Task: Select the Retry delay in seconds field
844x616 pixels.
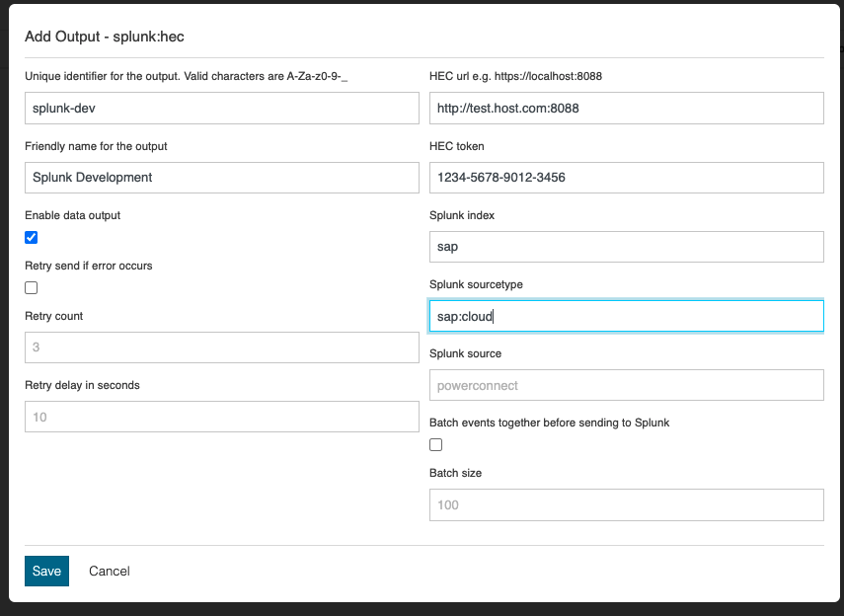Action: click(x=221, y=417)
